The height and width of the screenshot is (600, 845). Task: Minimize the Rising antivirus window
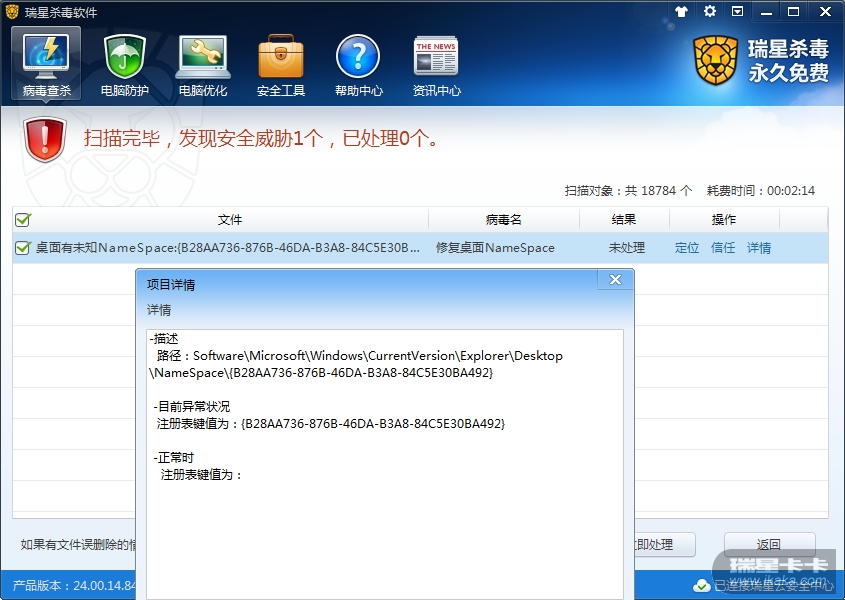(766, 11)
